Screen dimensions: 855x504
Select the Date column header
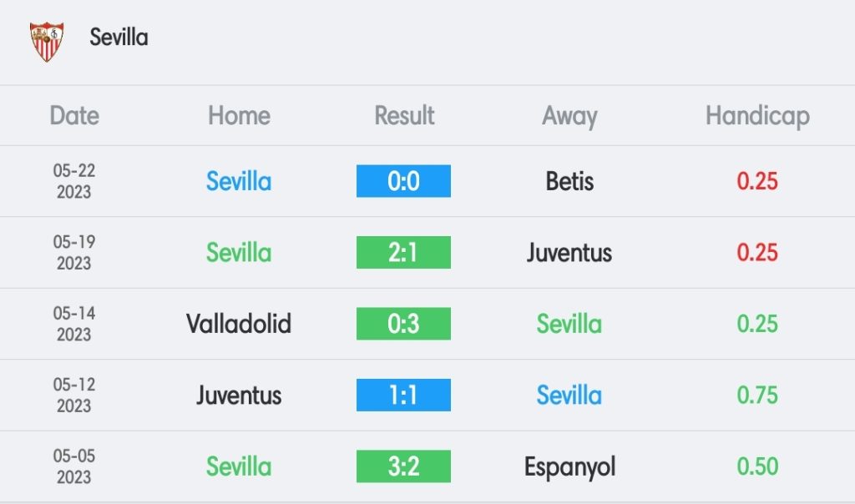click(x=74, y=115)
